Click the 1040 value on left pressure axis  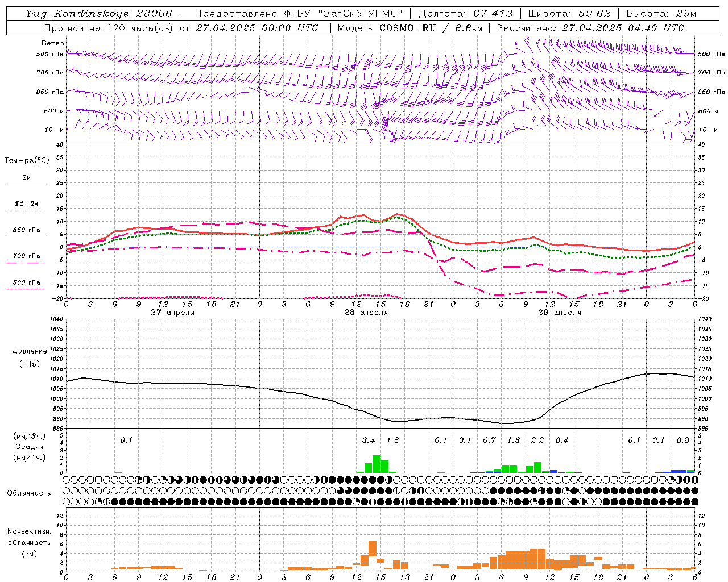click(x=56, y=319)
